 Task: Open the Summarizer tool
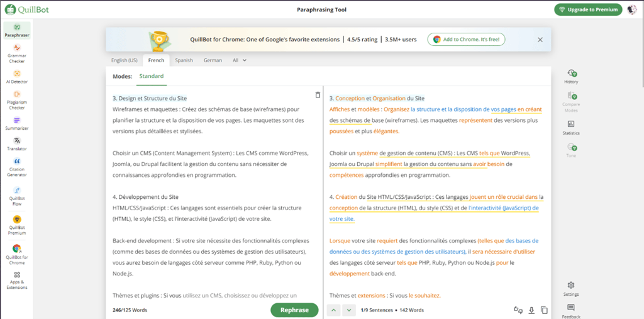point(17,123)
